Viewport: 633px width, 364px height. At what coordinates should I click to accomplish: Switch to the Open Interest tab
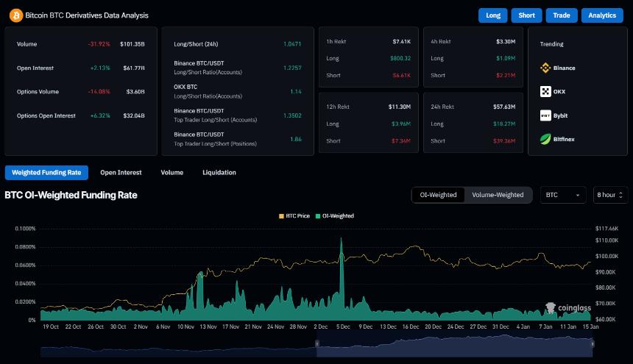pyautogui.click(x=121, y=173)
